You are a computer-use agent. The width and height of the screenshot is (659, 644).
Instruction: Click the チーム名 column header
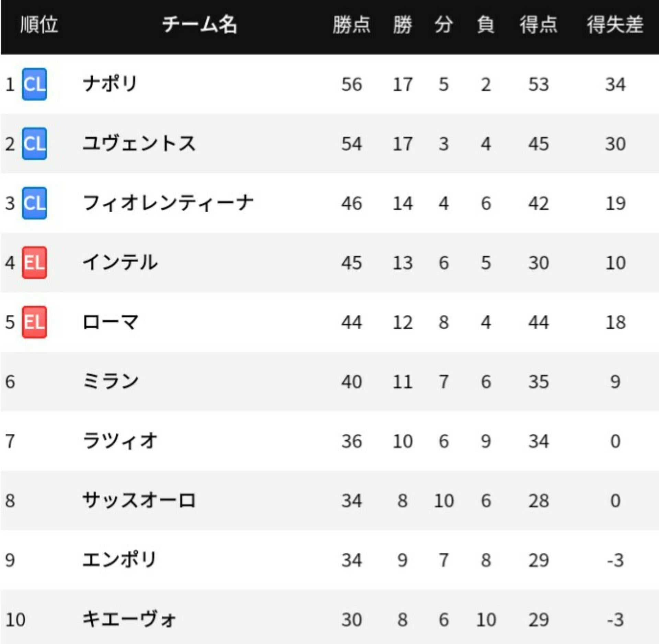pos(199,25)
